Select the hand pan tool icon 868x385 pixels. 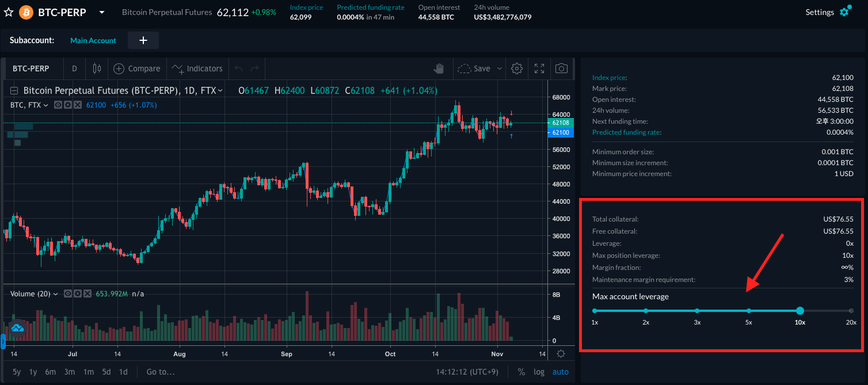pyautogui.click(x=439, y=68)
